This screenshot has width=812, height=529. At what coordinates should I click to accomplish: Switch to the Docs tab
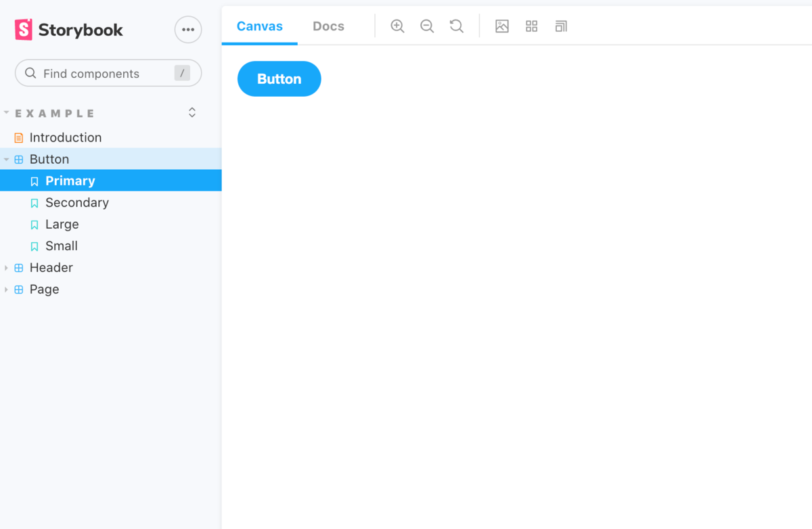click(328, 26)
